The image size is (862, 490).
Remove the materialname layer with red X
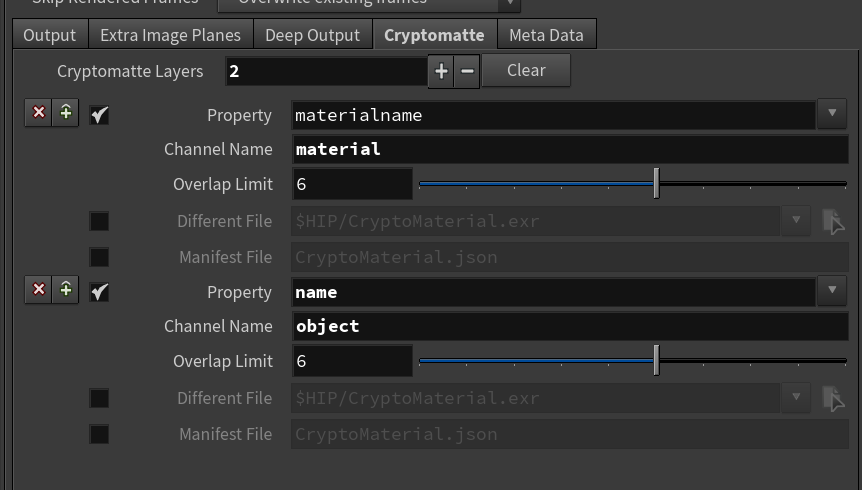click(38, 113)
